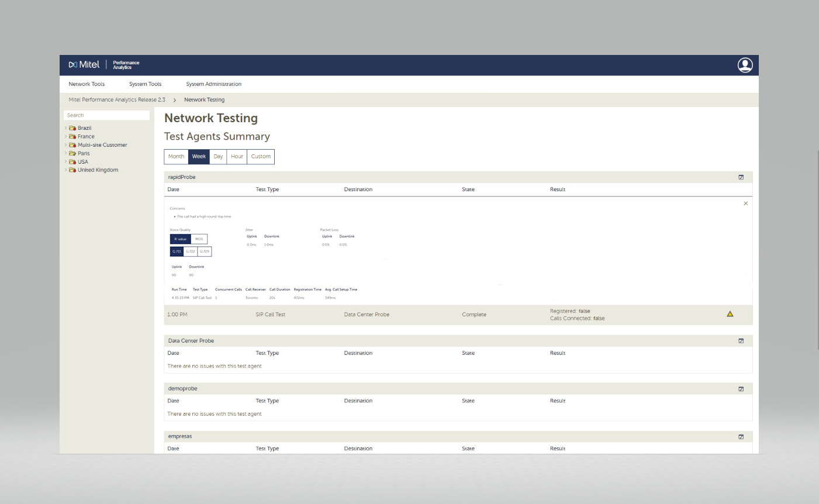Viewport: 819px width, 504px height.
Task: Click the Destination column header in rapidProbe
Action: coord(358,189)
